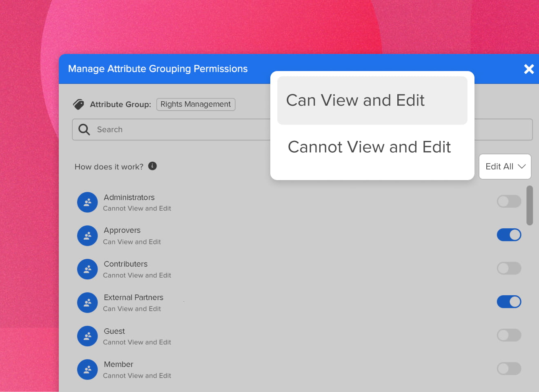Click the Attribute Group tag icon
Viewport: 539px width, 392px height.
[x=79, y=104]
